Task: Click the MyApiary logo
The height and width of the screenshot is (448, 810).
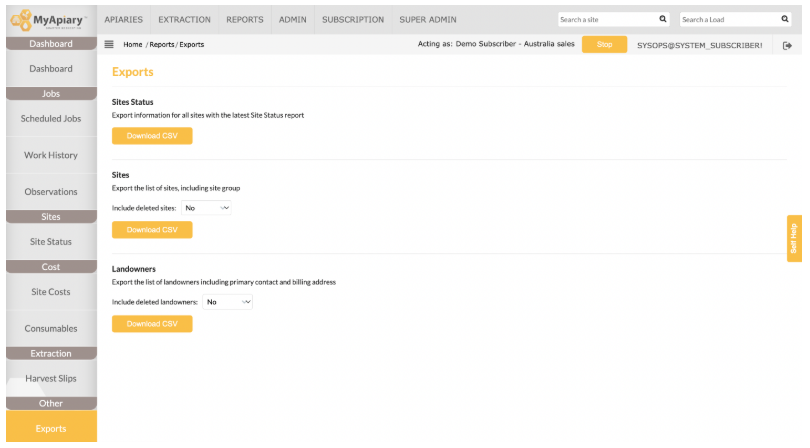Action: point(48,20)
